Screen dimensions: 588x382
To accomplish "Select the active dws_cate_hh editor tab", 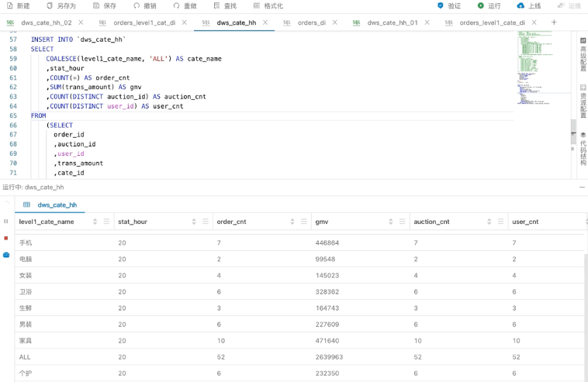I will [237, 22].
